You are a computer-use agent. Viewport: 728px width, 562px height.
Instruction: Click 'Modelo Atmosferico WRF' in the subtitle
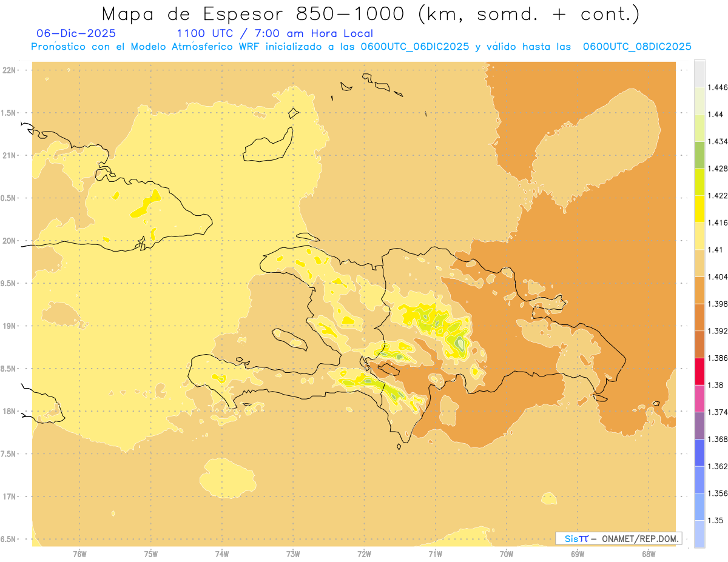195,46
